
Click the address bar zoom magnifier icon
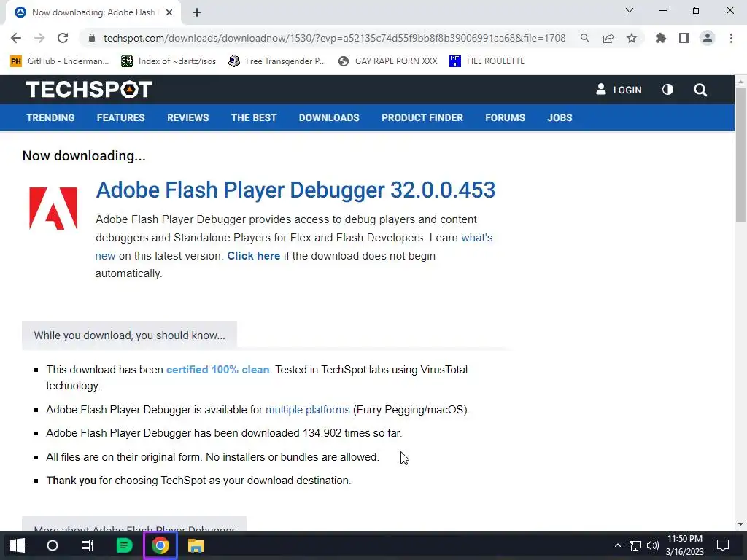tap(585, 38)
